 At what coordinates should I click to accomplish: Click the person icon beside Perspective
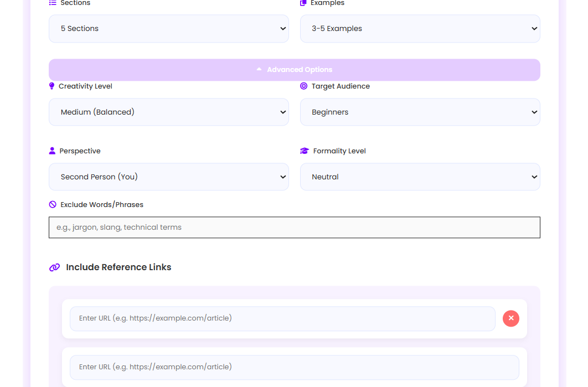(x=52, y=151)
